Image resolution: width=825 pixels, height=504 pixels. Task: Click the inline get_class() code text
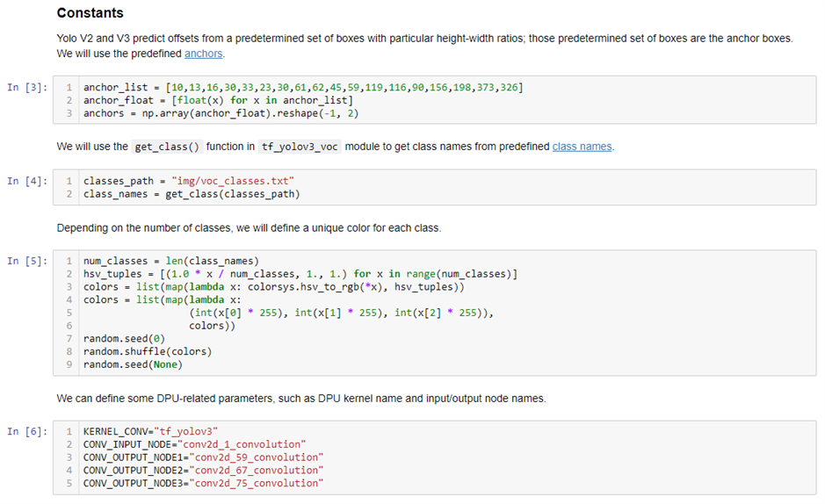tap(167, 147)
